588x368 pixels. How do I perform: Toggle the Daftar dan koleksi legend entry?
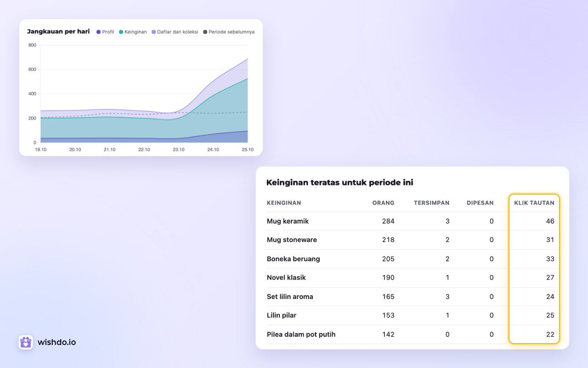pyautogui.click(x=175, y=32)
